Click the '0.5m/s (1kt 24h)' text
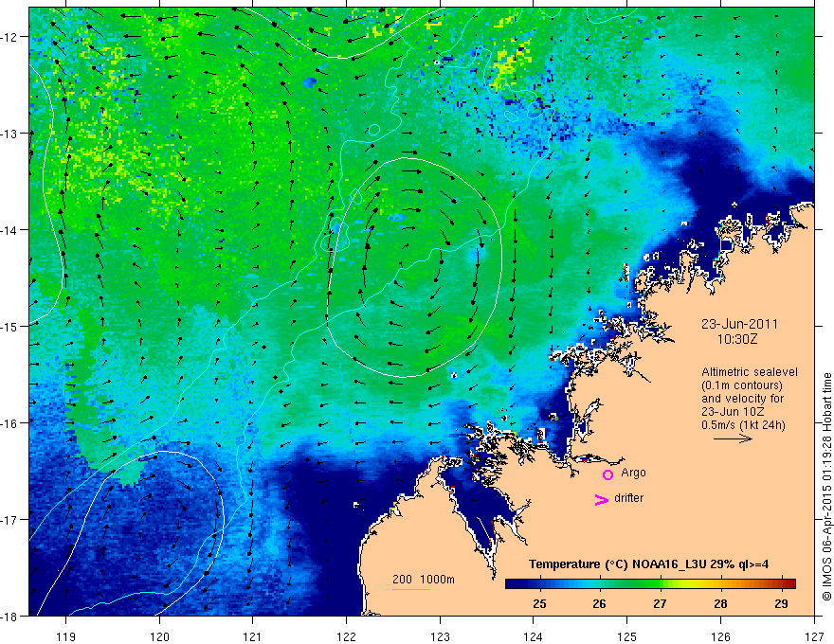The width and height of the screenshot is (834, 644). pyautogui.click(x=743, y=425)
